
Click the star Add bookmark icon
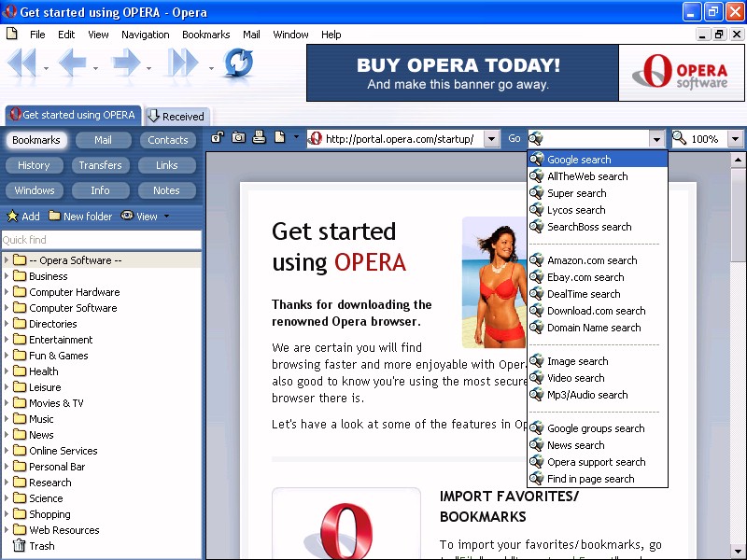(x=12, y=217)
